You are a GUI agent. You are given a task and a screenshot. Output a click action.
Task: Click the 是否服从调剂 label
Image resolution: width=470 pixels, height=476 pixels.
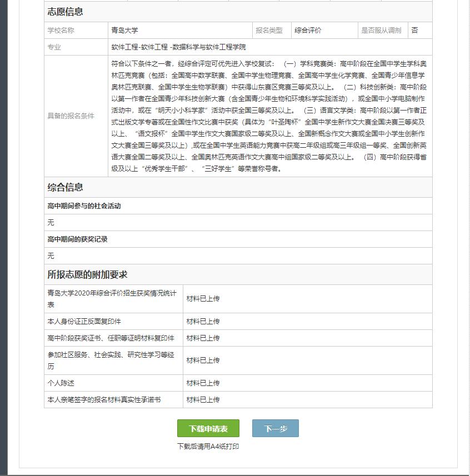(381, 31)
